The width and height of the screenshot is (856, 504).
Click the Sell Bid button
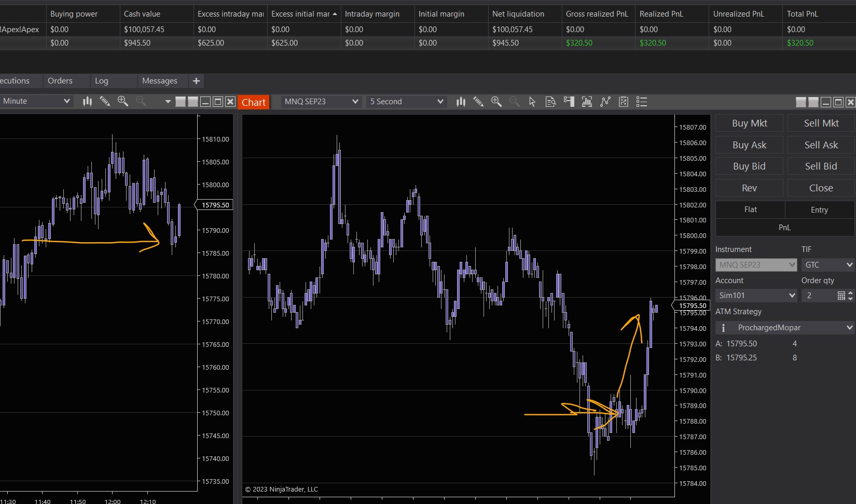[x=821, y=166]
